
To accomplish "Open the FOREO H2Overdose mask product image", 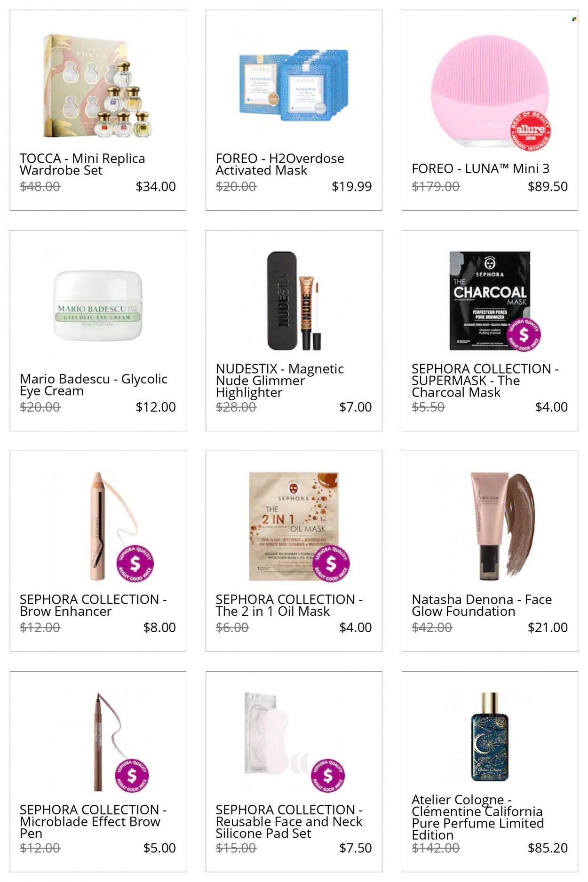I will click(x=294, y=86).
